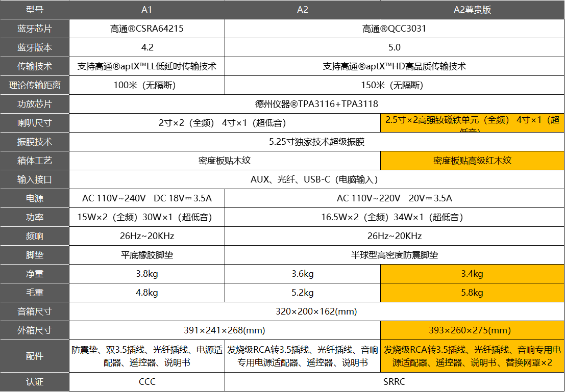Screen dimensions: 565x392
Task: Select 26Hz~20KHz in the A1 column
Action: pyautogui.click(x=147, y=236)
